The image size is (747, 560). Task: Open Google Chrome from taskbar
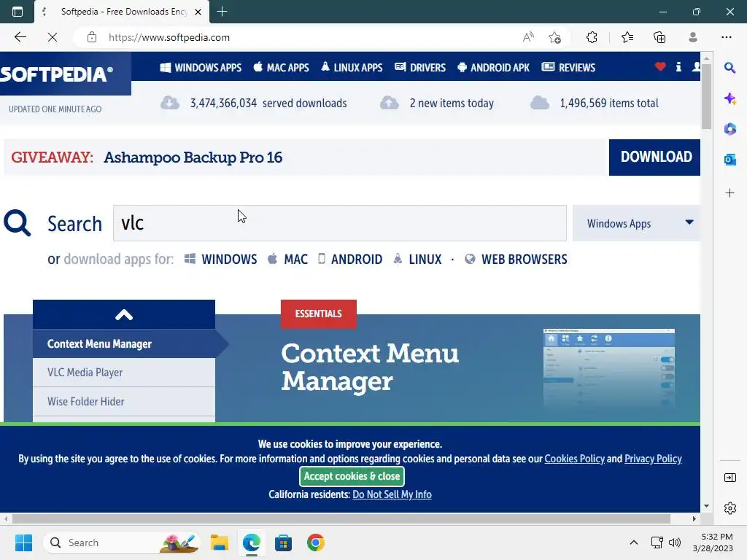point(315,542)
